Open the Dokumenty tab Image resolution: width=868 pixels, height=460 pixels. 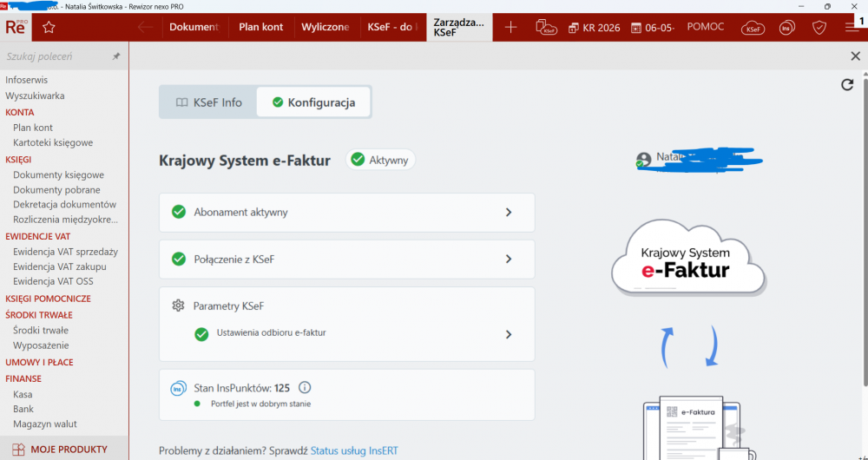(194, 27)
